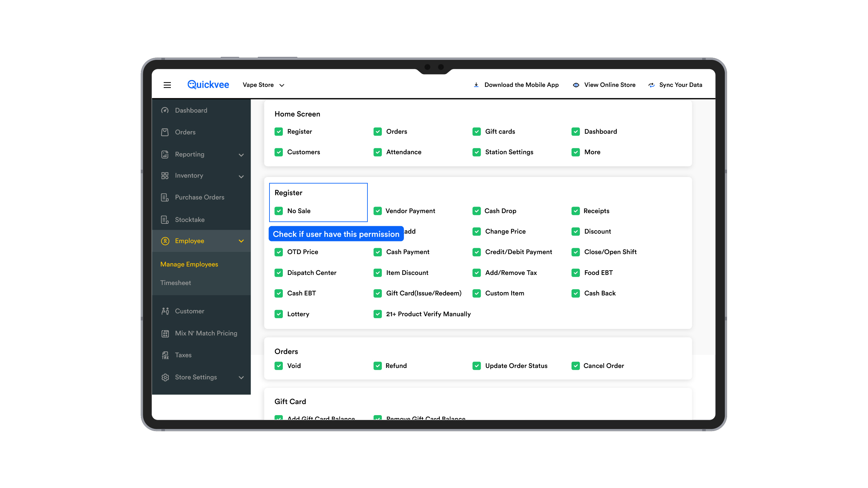Viewport: 868px width, 488px height.
Task: Click the Sync Your Data refresh icon
Action: (651, 85)
